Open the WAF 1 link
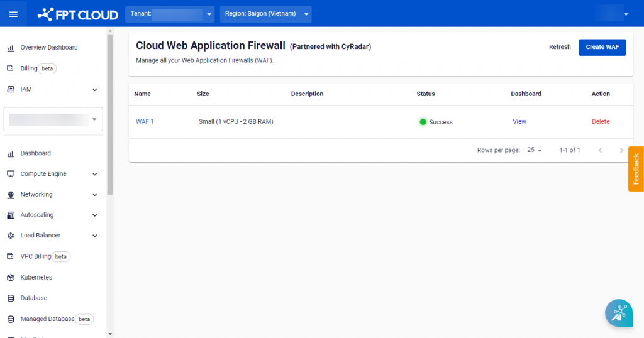The image size is (644, 338). click(x=145, y=121)
